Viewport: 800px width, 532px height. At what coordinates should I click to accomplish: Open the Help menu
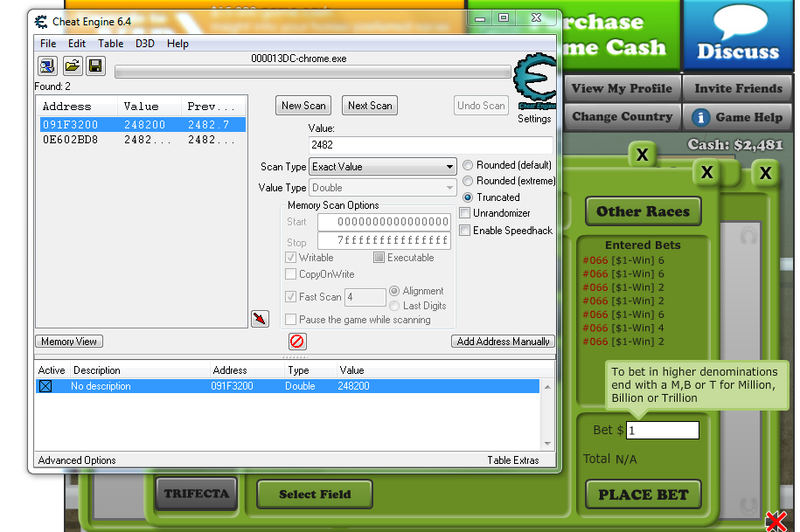(x=177, y=44)
